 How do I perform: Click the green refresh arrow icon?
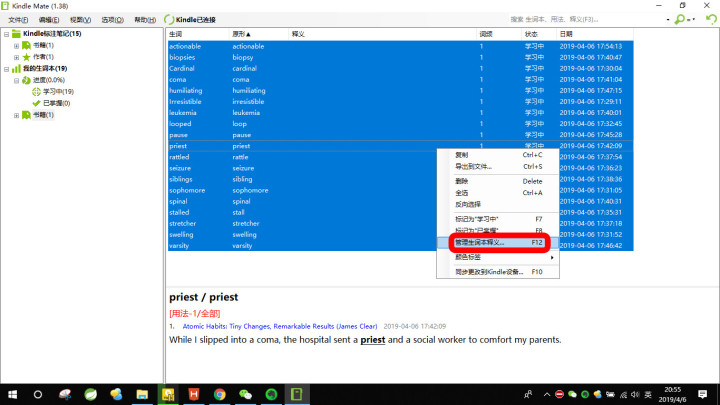coord(711,19)
